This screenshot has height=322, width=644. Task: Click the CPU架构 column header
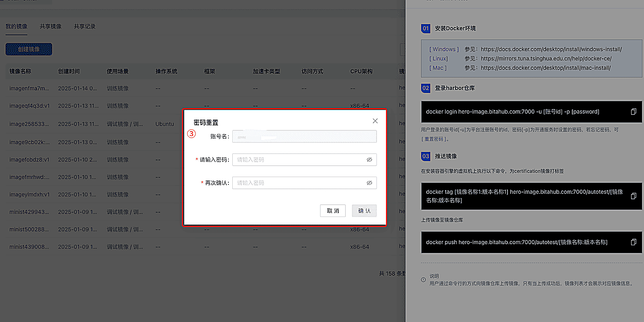coord(361,71)
